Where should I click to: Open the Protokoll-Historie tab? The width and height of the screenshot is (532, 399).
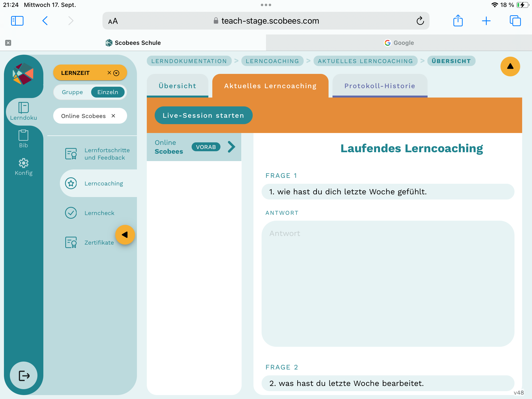click(380, 86)
